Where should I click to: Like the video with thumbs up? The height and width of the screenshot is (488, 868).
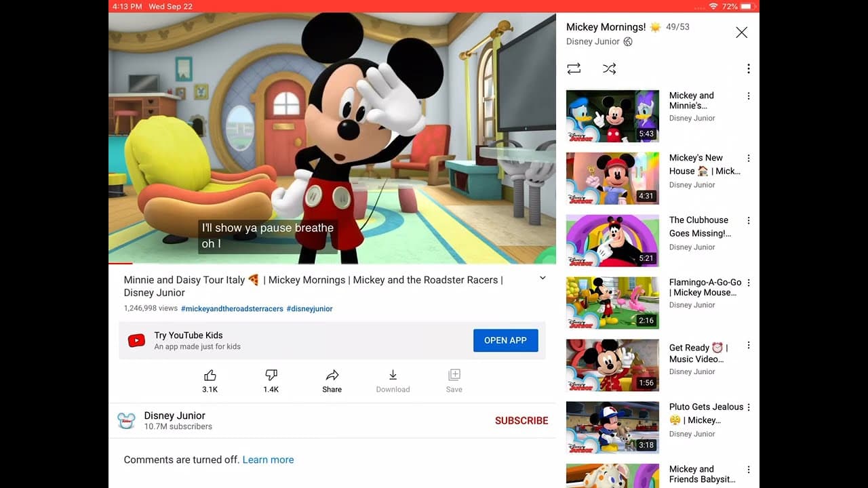pos(210,375)
